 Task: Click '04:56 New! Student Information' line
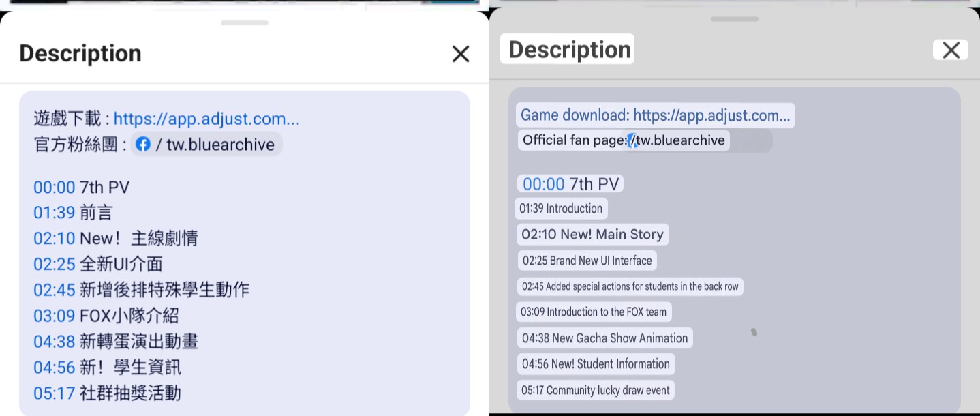(x=596, y=364)
